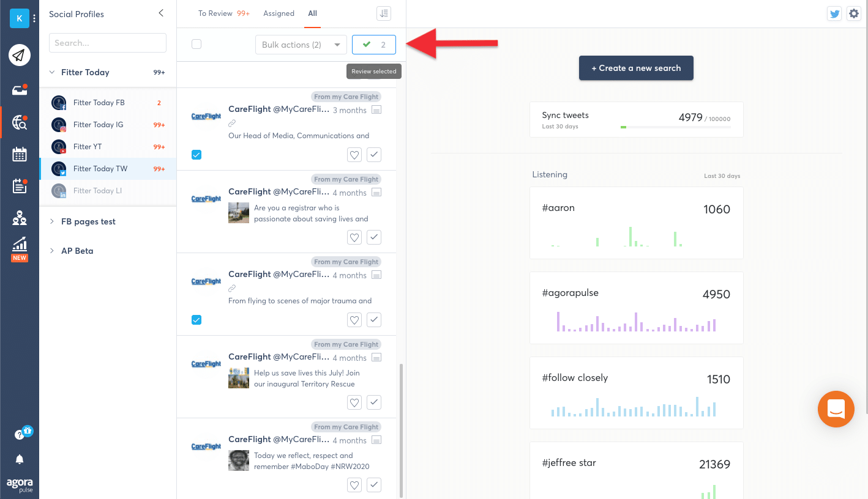Open the orange chat support bubble
This screenshot has height=499, width=868.
point(836,408)
